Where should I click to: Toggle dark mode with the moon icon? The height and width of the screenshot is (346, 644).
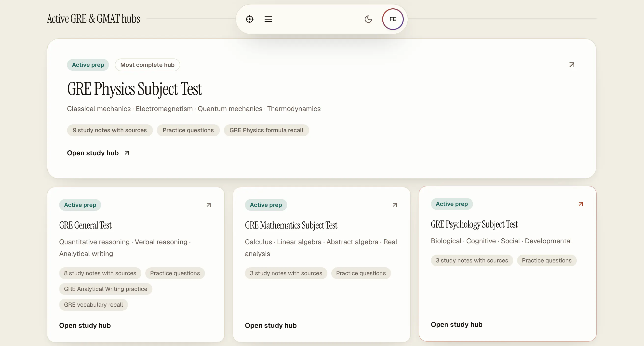pos(368,19)
